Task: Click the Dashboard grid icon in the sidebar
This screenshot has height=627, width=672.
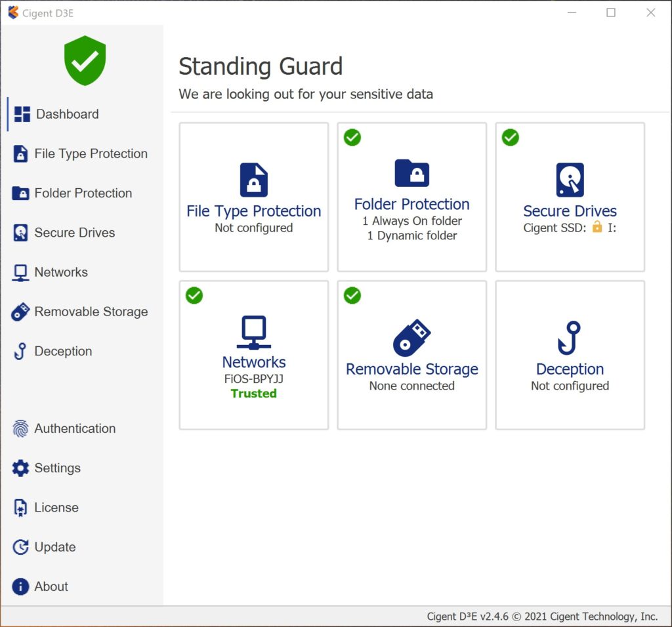Action: tap(22, 114)
